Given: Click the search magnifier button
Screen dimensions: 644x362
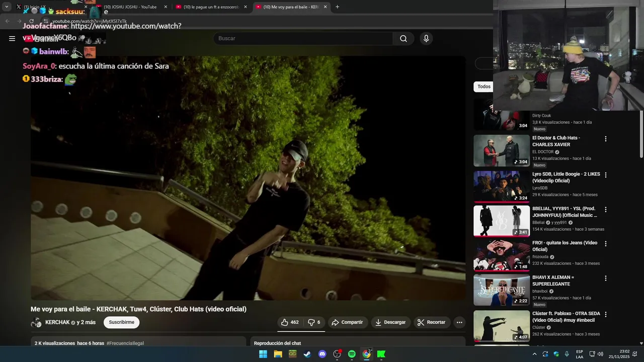Looking at the screenshot, I should (x=404, y=39).
